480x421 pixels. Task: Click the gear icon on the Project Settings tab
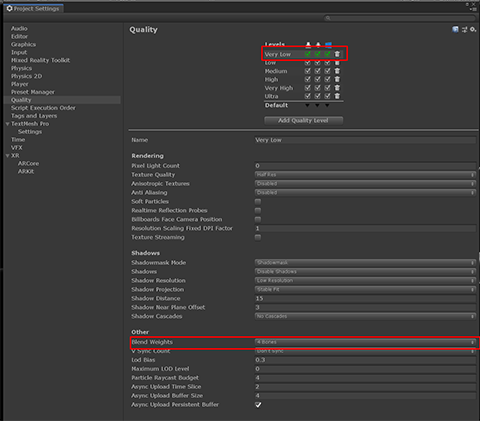tap(9, 8)
